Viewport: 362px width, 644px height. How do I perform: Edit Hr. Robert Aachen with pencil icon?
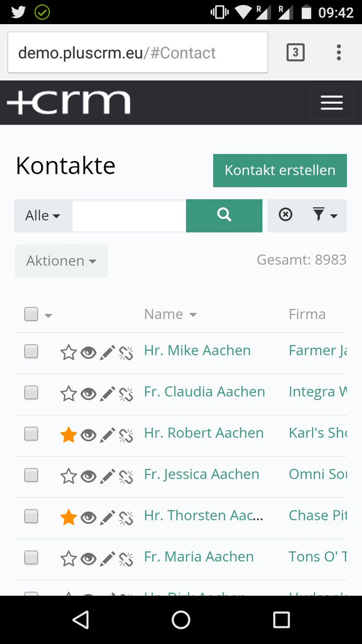107,435
